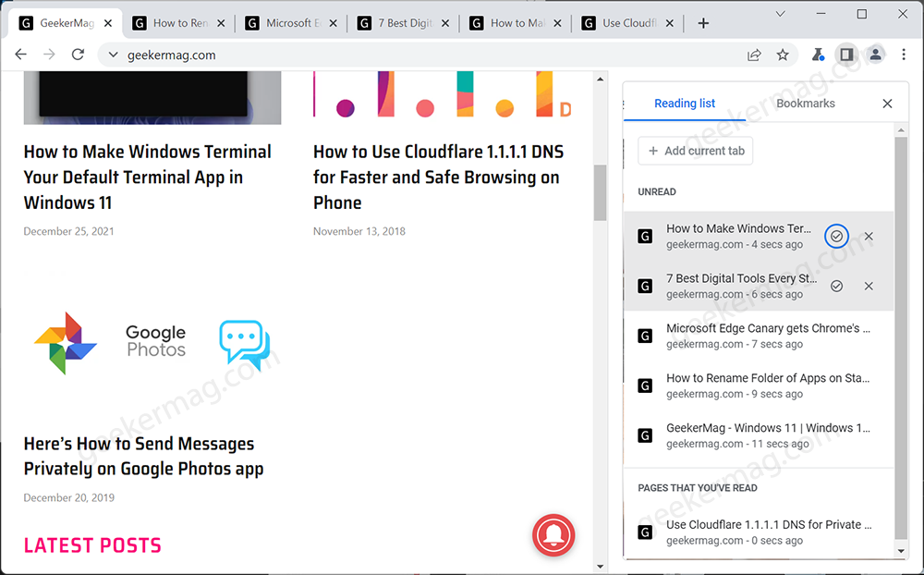The height and width of the screenshot is (575, 924).
Task: Switch to the Use Cloudfl tab
Action: tap(628, 23)
